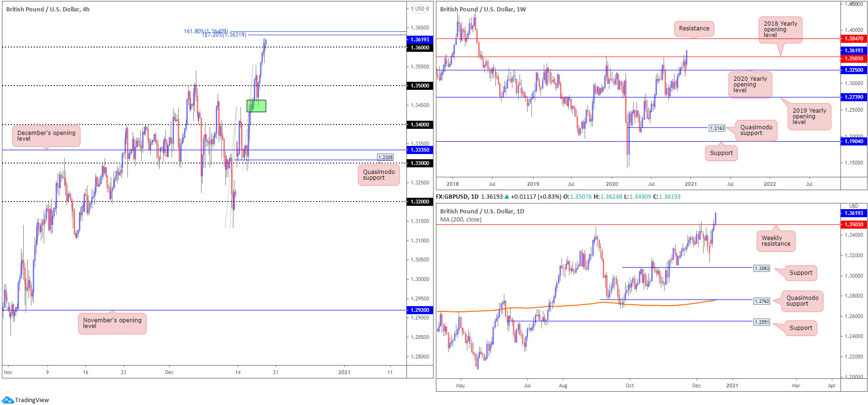The height and width of the screenshot is (405, 868).
Task: Select the green rectangle on 4h chart
Action: [x=256, y=106]
